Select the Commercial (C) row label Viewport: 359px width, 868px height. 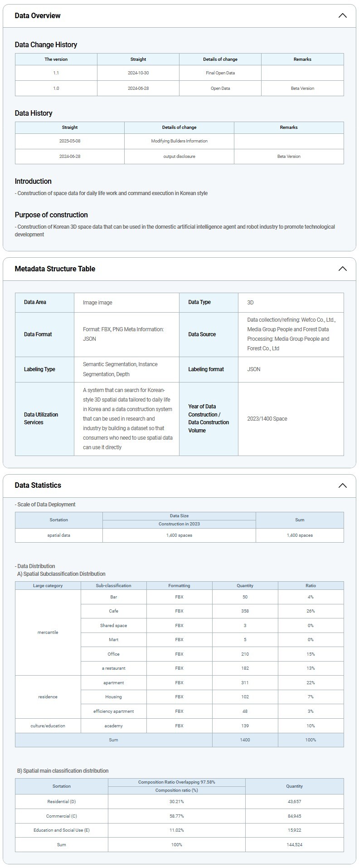pos(62,816)
